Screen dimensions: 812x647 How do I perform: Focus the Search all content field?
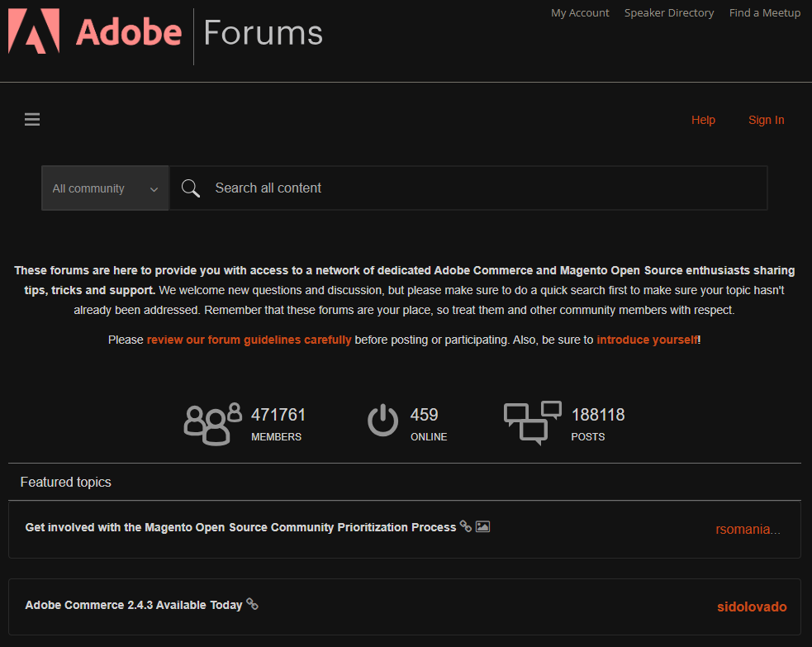[x=468, y=188]
